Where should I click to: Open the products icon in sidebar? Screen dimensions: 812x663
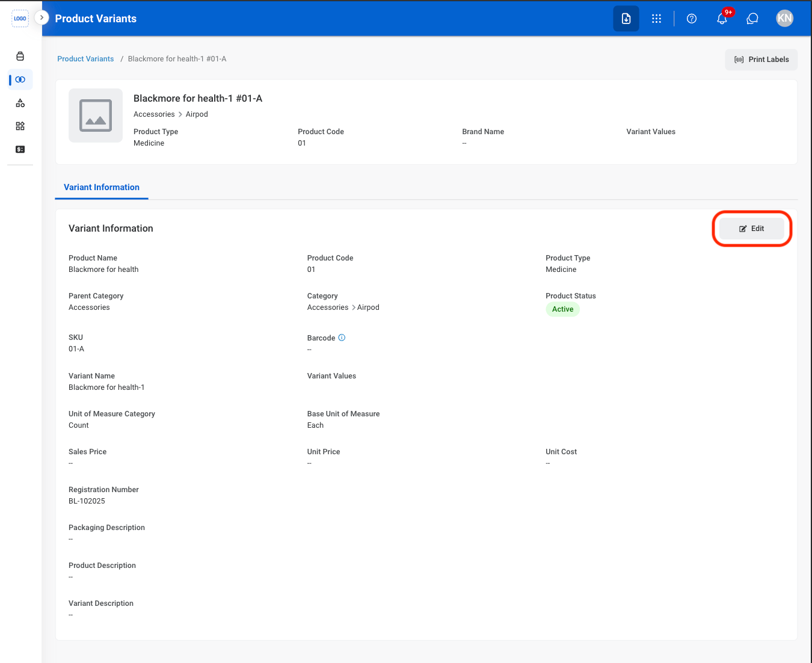(20, 56)
